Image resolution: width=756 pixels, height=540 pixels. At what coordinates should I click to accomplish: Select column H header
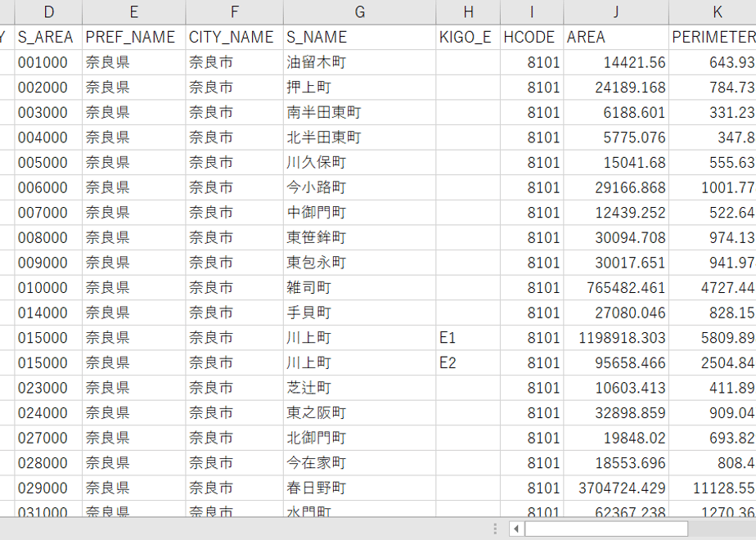click(x=468, y=12)
